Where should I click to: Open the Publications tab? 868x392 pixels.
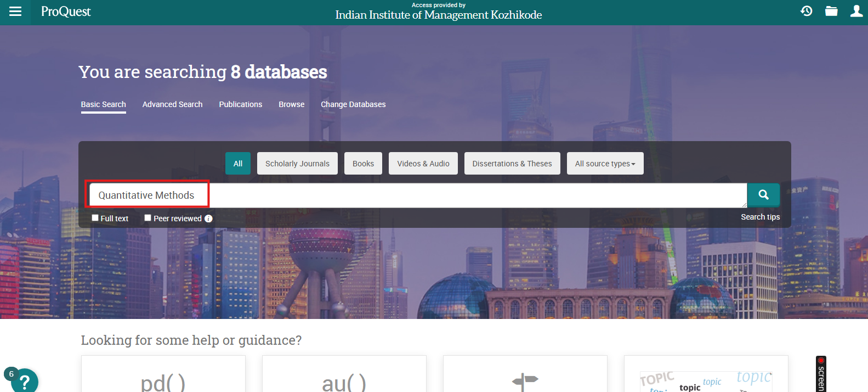click(240, 104)
